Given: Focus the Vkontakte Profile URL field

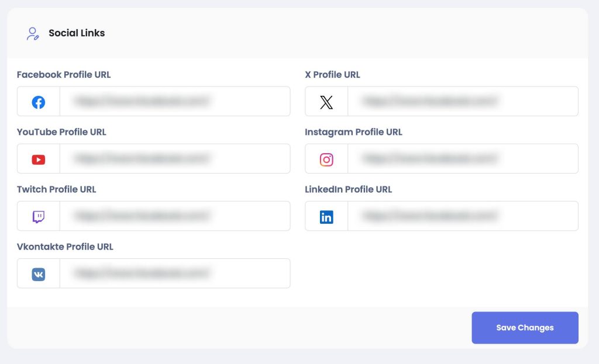Looking at the screenshot, I should click(175, 273).
